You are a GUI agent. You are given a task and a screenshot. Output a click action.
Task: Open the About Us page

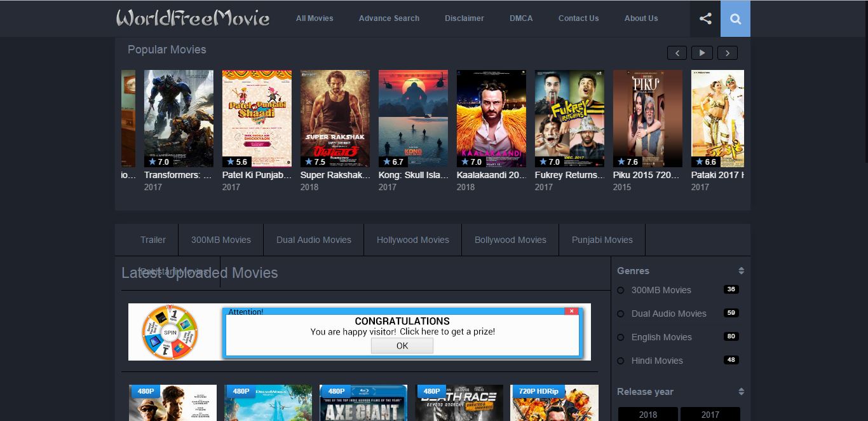tap(641, 18)
